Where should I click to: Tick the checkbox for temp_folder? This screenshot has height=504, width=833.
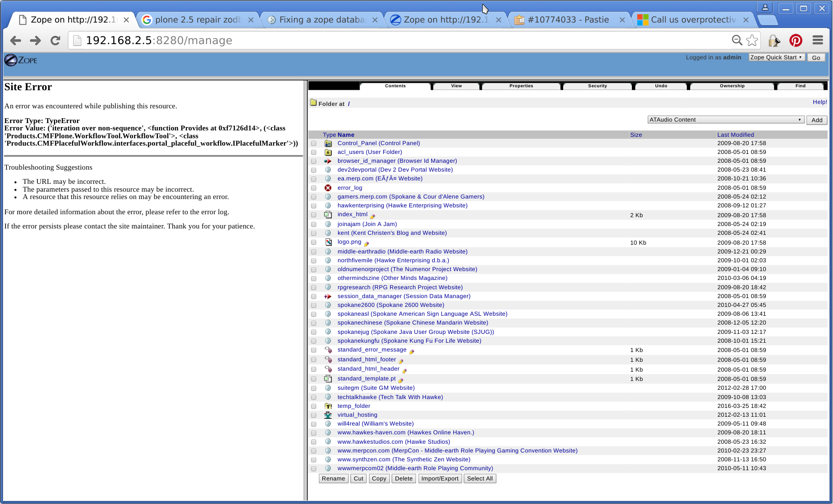[314, 406]
